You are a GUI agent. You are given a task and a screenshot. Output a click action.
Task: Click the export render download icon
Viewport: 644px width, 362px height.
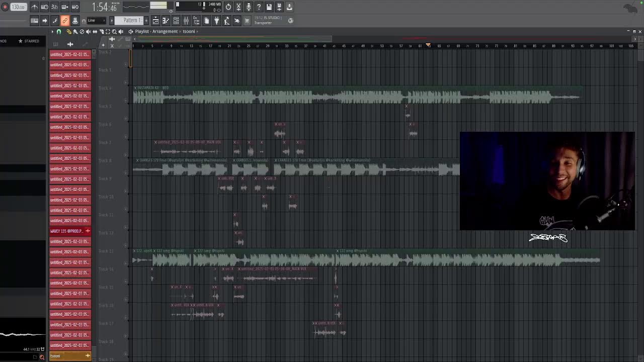pos(289,7)
